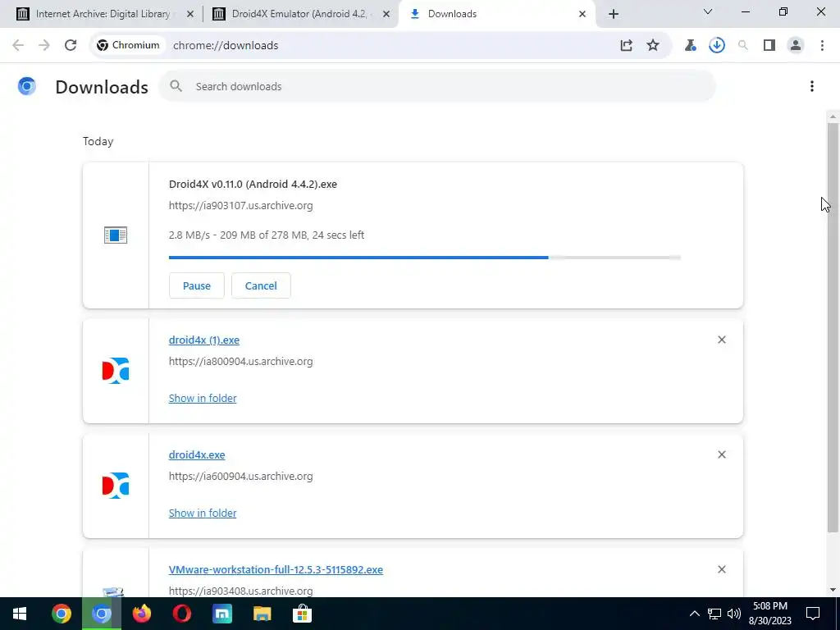840x630 pixels.
Task: Open the Windows Start menu
Action: [x=20, y=614]
